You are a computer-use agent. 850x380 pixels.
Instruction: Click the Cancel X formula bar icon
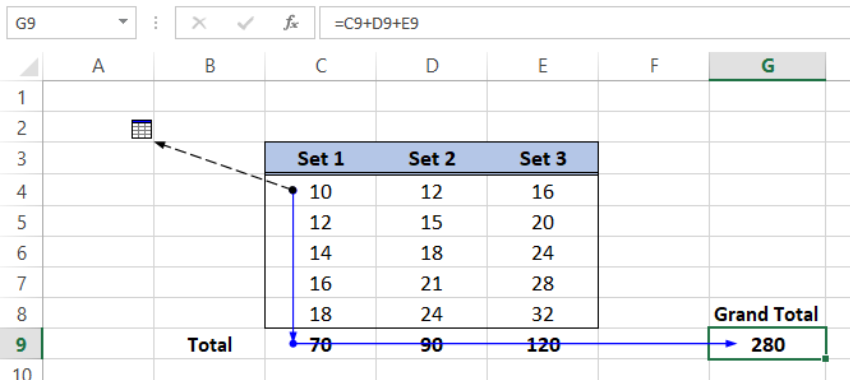199,23
